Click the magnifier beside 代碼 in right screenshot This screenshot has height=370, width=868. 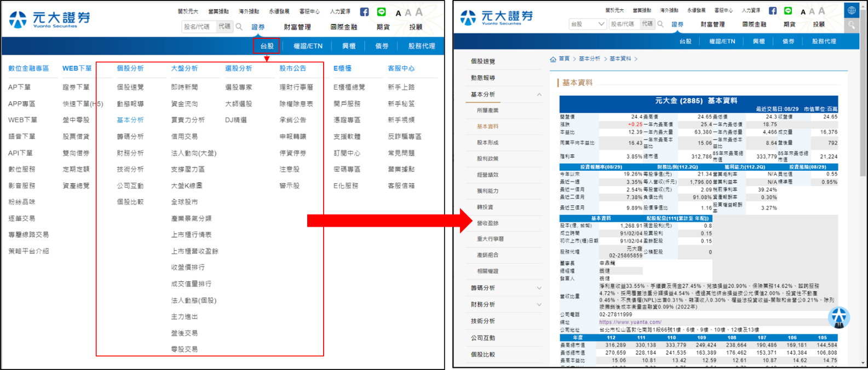coord(660,24)
